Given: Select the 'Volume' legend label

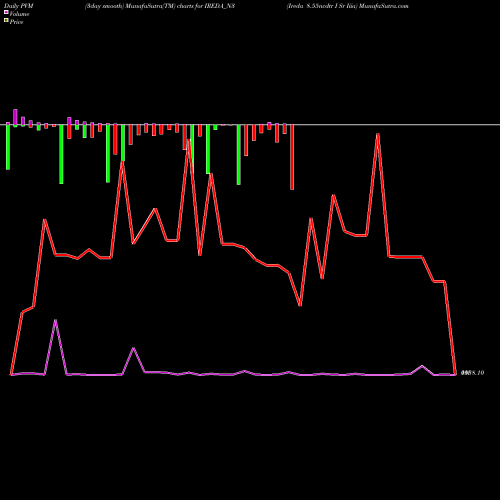Looking at the screenshot, I should (19, 14).
